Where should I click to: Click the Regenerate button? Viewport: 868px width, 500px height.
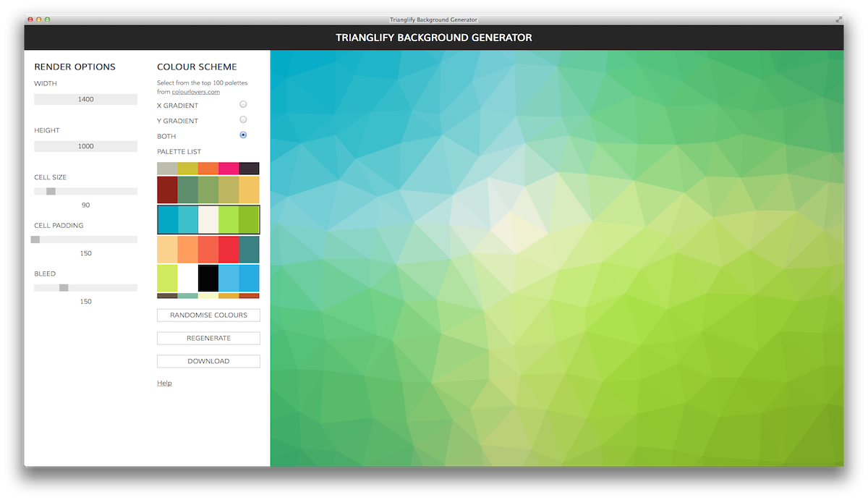[208, 338]
